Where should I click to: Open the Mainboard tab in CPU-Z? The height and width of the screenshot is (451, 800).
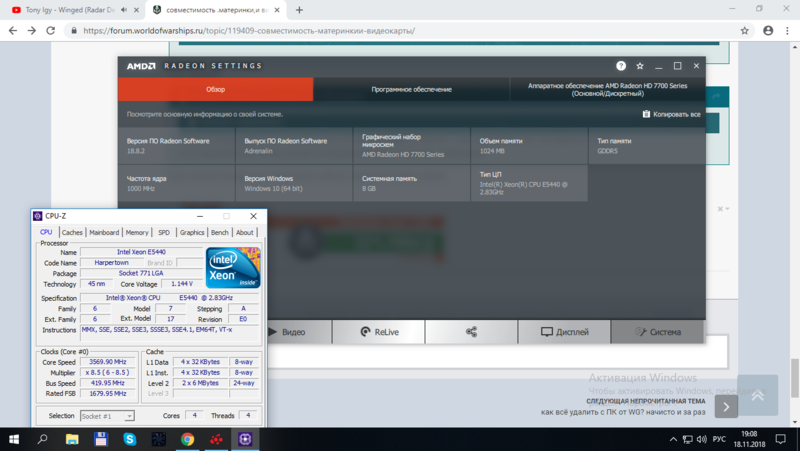point(104,233)
